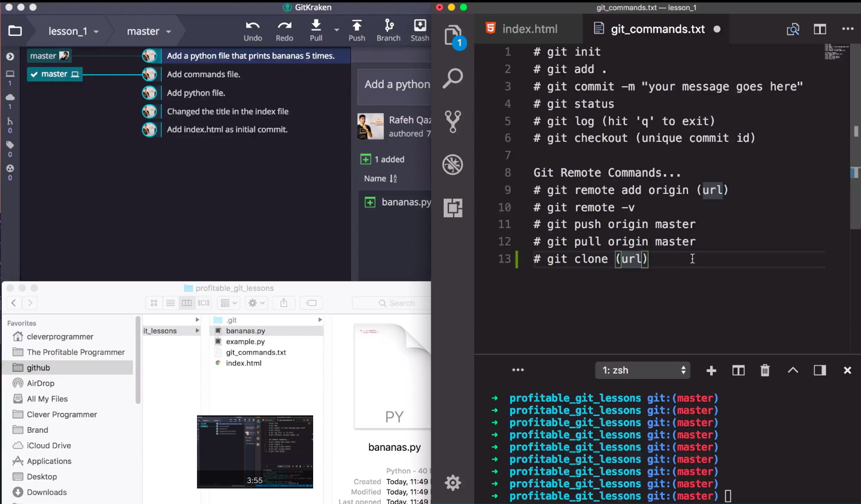Go back in Finder window
Viewport: 861px width, 504px height.
[x=13, y=303]
